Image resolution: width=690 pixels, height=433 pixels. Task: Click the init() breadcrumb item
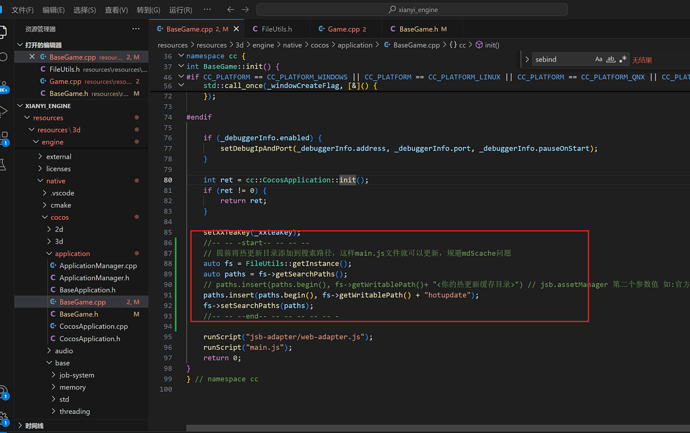pos(491,45)
